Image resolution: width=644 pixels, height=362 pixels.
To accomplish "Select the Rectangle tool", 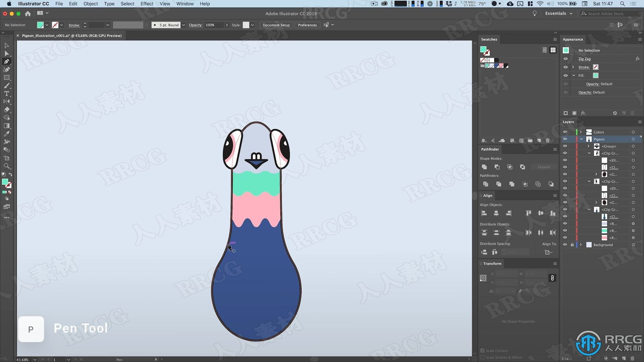I will [6, 77].
